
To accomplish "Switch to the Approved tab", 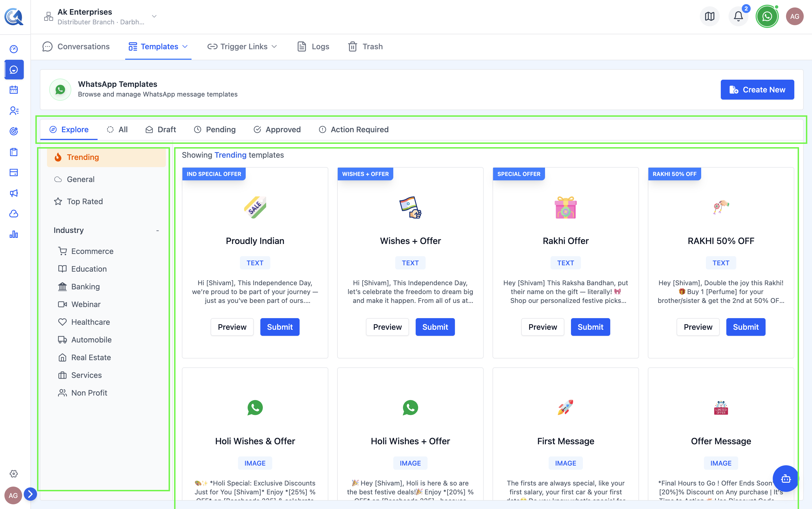I will click(x=277, y=130).
